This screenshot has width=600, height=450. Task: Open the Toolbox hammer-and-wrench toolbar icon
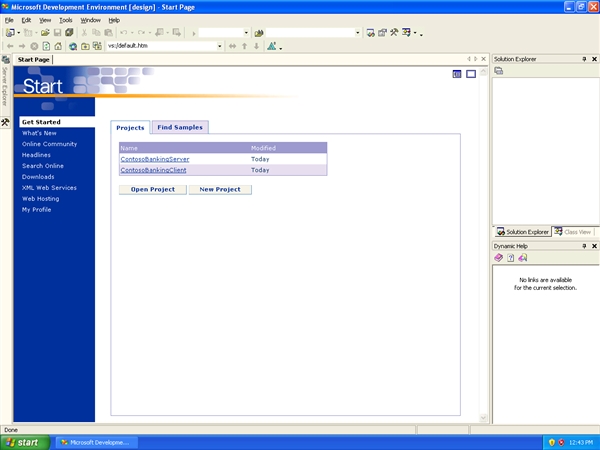394,33
